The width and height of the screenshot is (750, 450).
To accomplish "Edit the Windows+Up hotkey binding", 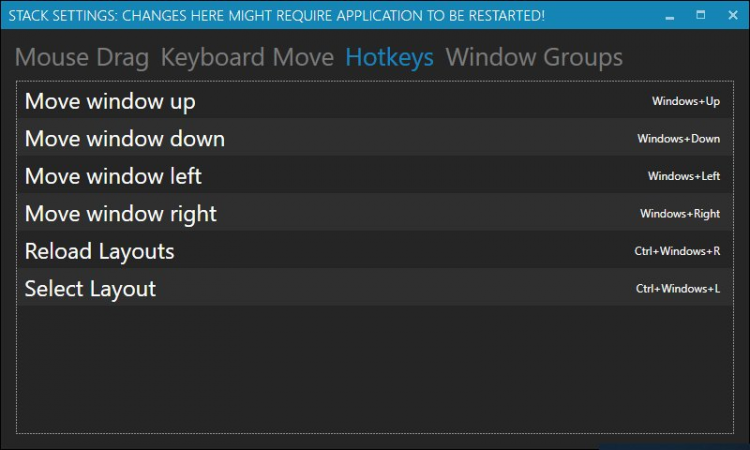I will coord(685,101).
